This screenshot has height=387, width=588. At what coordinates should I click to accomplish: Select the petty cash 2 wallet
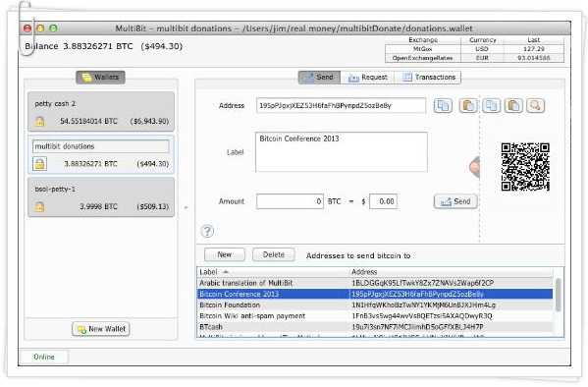tap(101, 112)
